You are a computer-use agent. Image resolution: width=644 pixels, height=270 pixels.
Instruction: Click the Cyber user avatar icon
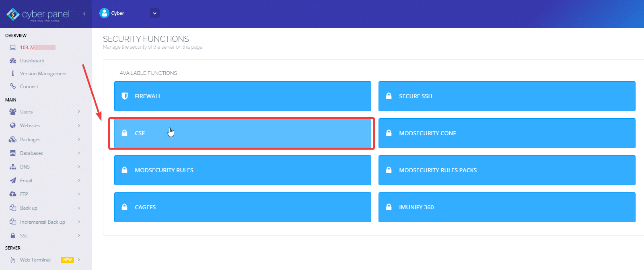click(x=104, y=13)
